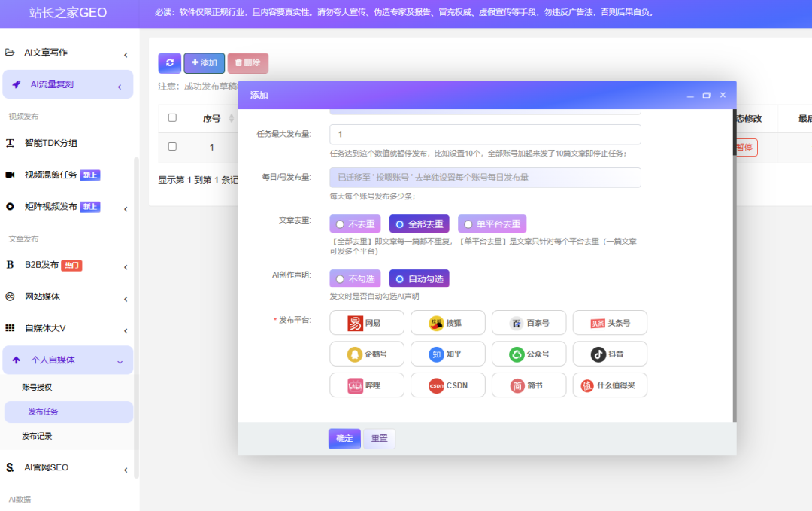Collapse 个人自媒体 menu chevron

pos(120,362)
